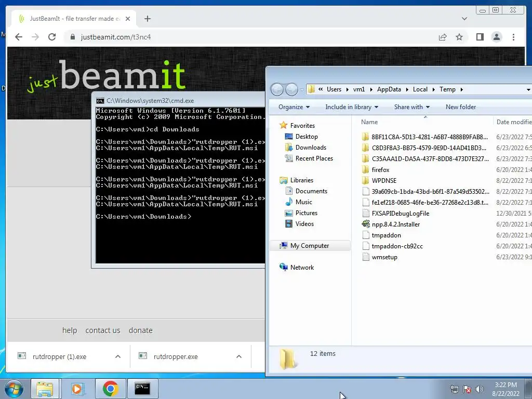532x399 pixels.
Task: Select Downloads in navigation pane
Action: point(311,147)
